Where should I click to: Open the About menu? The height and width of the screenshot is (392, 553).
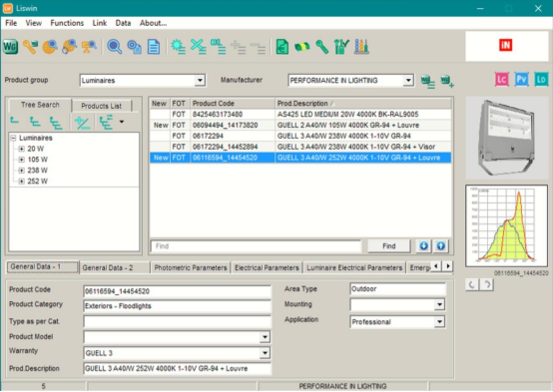click(153, 23)
